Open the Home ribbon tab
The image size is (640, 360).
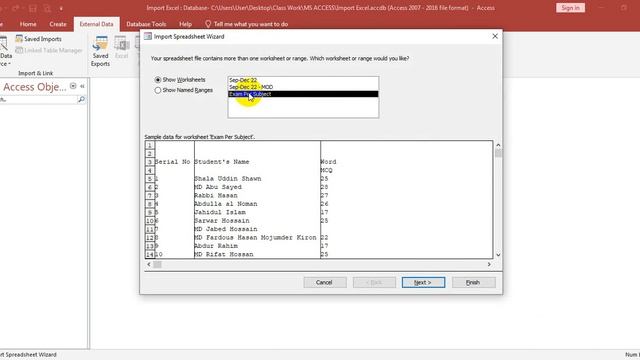click(x=28, y=24)
